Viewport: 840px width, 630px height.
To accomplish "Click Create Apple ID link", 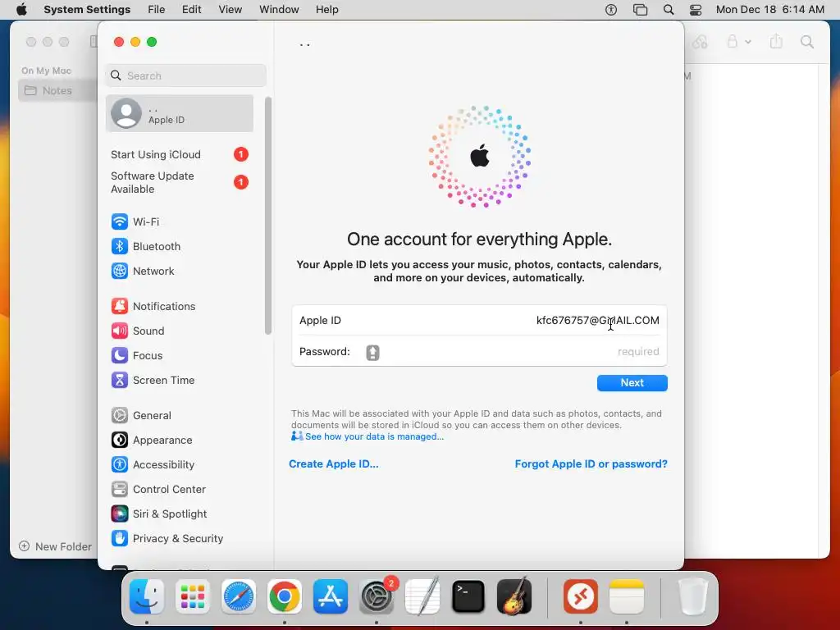I will click(334, 464).
